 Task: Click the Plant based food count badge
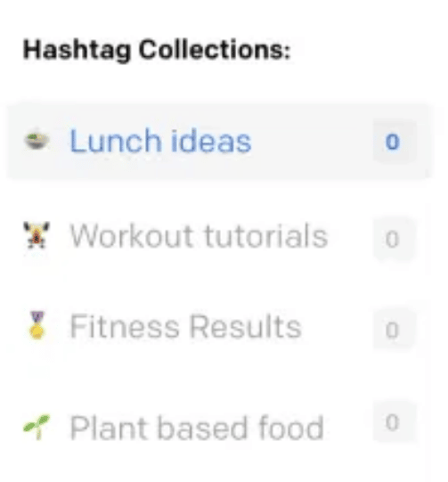393,421
